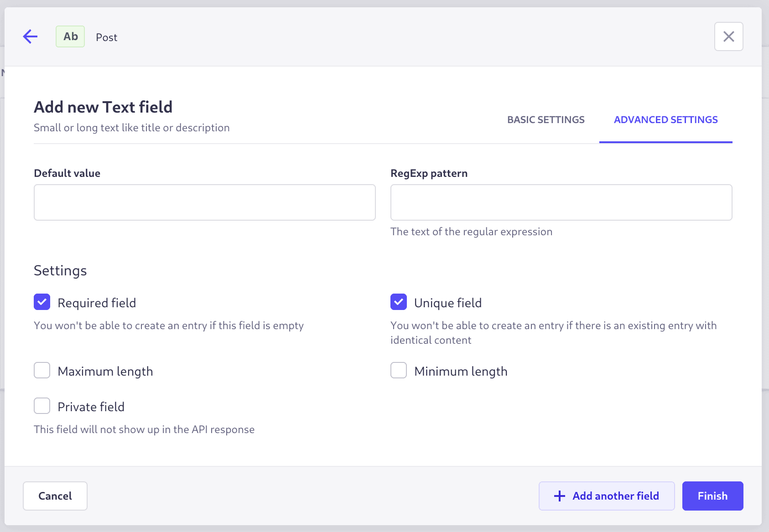
Task: Disable the Required field setting
Action: pos(42,302)
